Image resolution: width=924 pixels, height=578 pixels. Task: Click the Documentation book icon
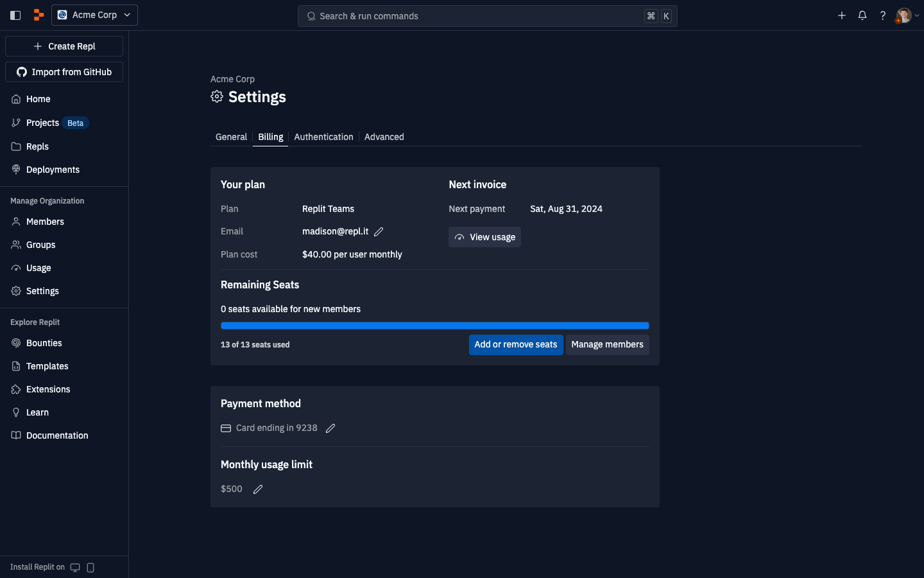(x=16, y=435)
